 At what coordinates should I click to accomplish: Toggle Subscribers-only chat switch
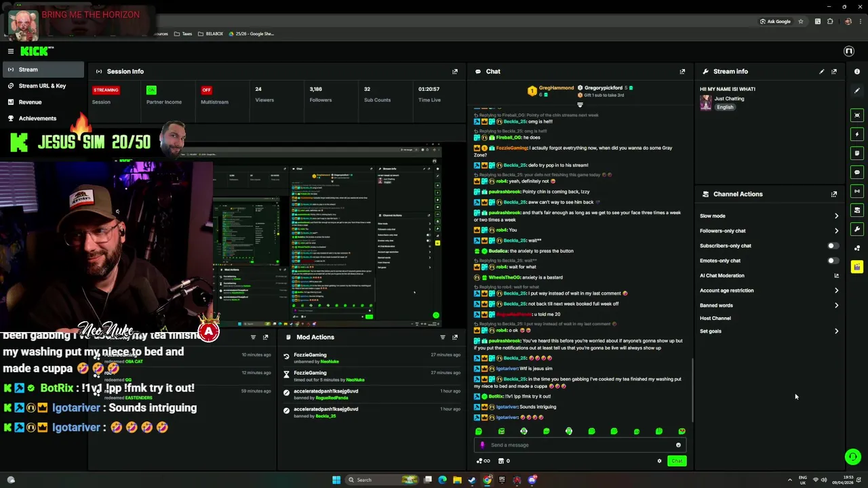[x=833, y=246]
